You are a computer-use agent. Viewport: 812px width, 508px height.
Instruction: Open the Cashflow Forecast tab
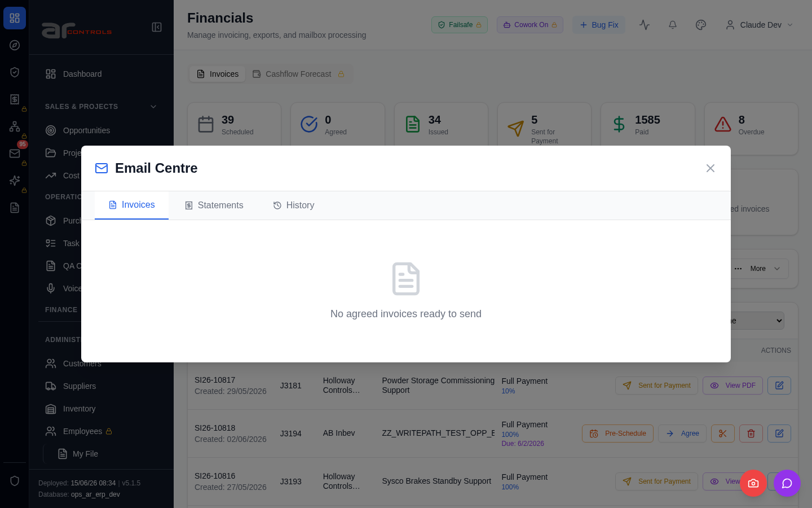298,74
